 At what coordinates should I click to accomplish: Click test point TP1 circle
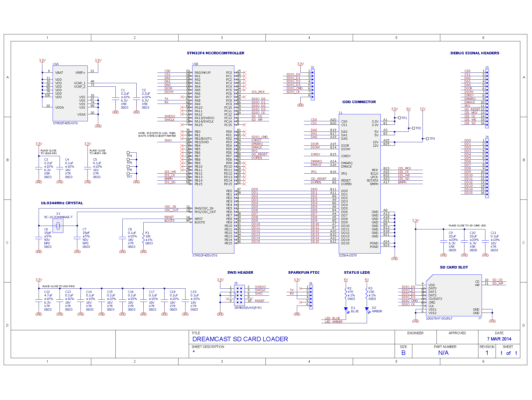[399, 118]
